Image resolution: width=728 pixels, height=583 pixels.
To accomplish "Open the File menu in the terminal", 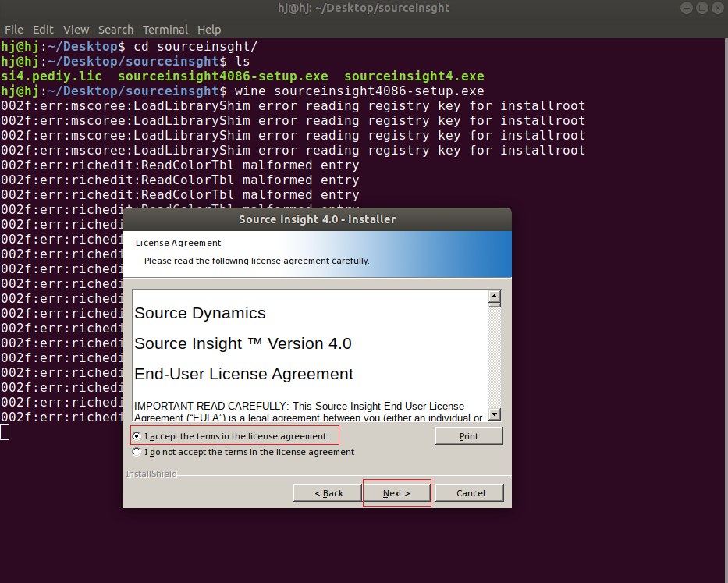I will click(x=14, y=29).
